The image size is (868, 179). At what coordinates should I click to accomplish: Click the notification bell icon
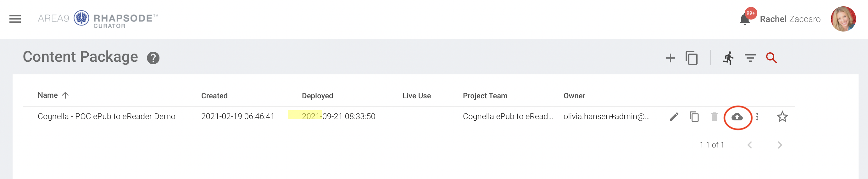745,20
